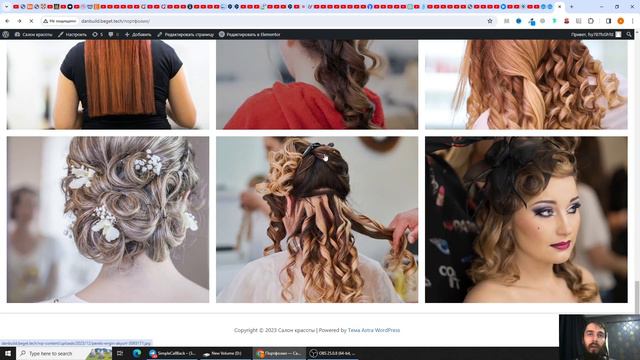Open the updates counter in admin bar
This screenshot has width=640, height=360.
pos(98,35)
